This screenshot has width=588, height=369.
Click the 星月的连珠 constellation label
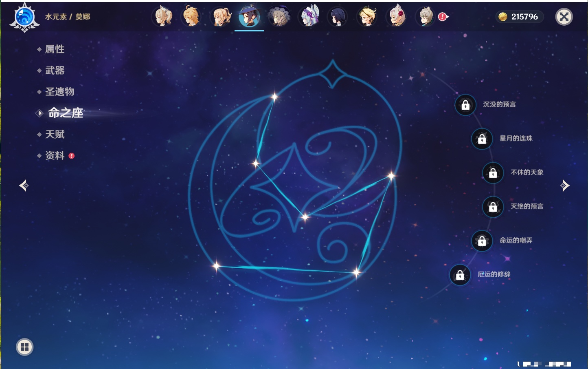[x=516, y=138]
